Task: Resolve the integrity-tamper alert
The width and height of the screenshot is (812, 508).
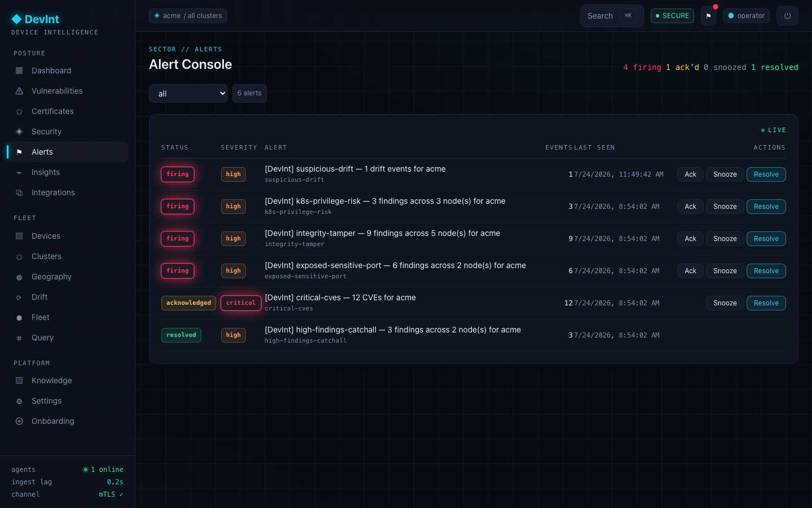Action: (x=766, y=239)
